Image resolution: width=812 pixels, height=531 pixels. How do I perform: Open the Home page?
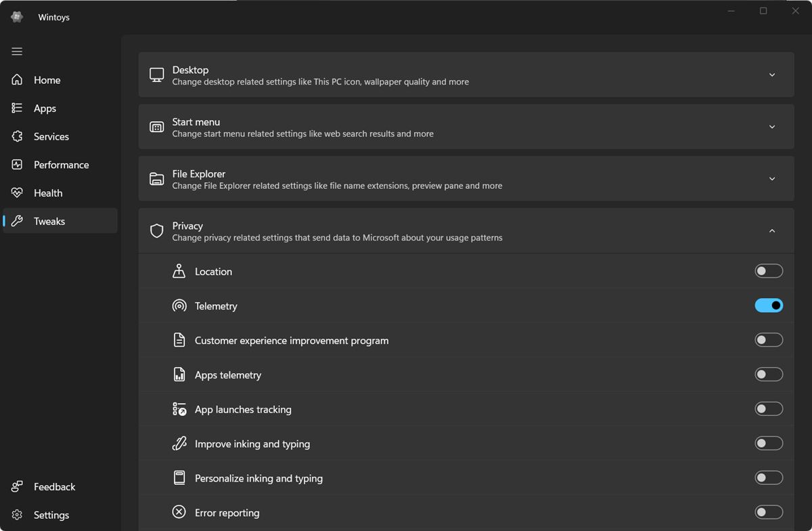(60, 80)
